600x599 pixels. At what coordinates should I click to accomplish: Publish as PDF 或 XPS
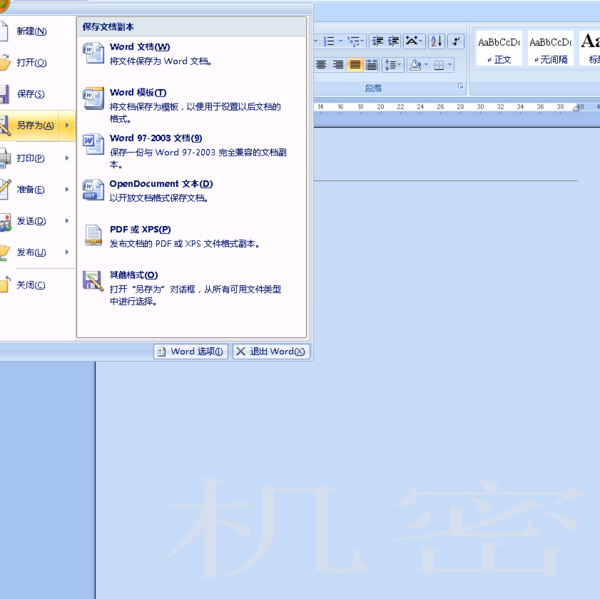pyautogui.click(x=191, y=236)
